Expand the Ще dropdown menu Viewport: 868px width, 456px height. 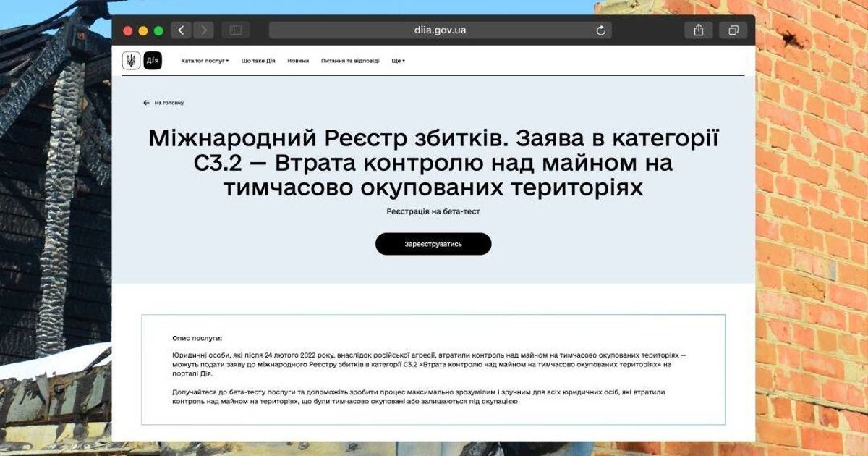click(x=398, y=61)
